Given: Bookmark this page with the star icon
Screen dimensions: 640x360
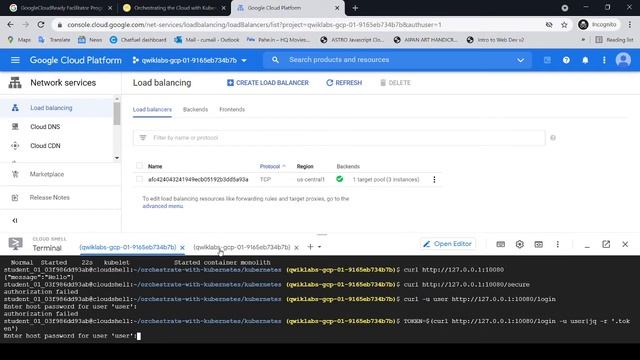Looking at the screenshot, I should [564, 25].
